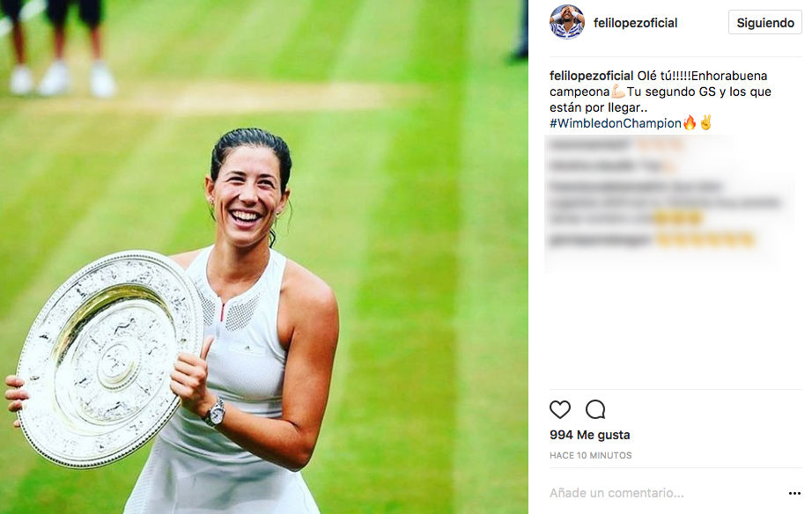Click the flexed arm emoji in caption
This screenshot has width=812, height=514.
pos(618,92)
